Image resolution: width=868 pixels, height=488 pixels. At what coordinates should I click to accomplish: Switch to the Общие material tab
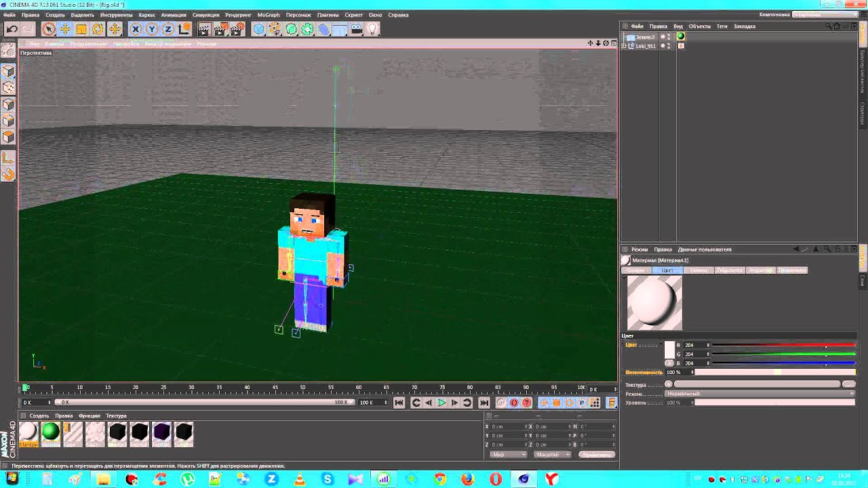point(636,270)
